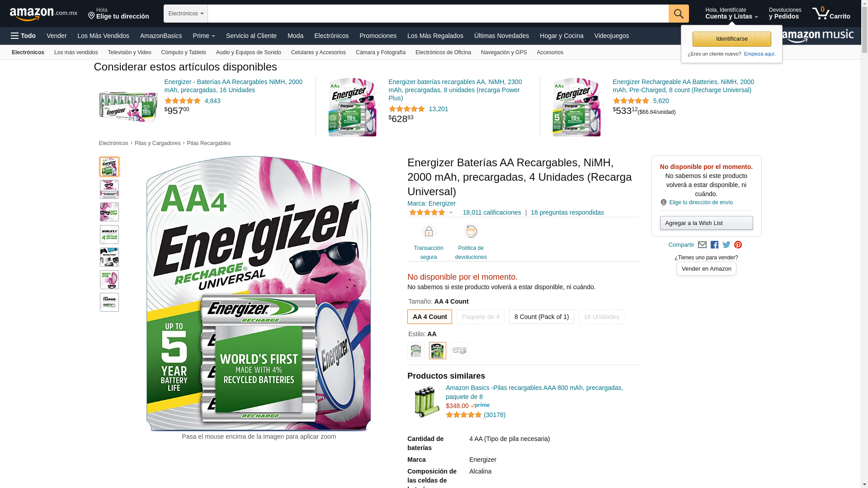This screenshot has width=868, height=488.
Task: Share via Facebook icon
Action: click(714, 245)
